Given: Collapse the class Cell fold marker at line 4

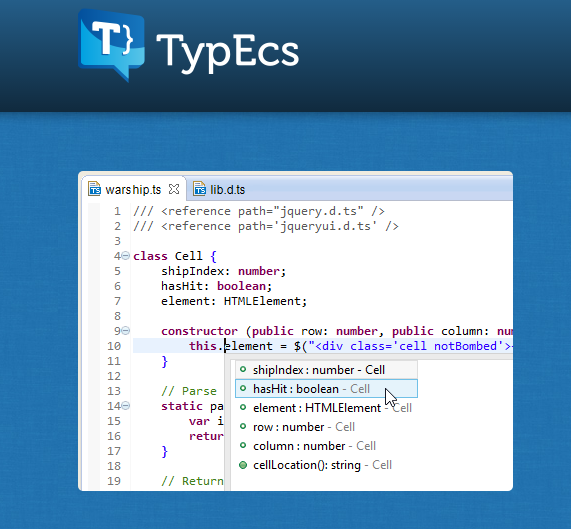Looking at the screenshot, I should pyautogui.click(x=126, y=256).
